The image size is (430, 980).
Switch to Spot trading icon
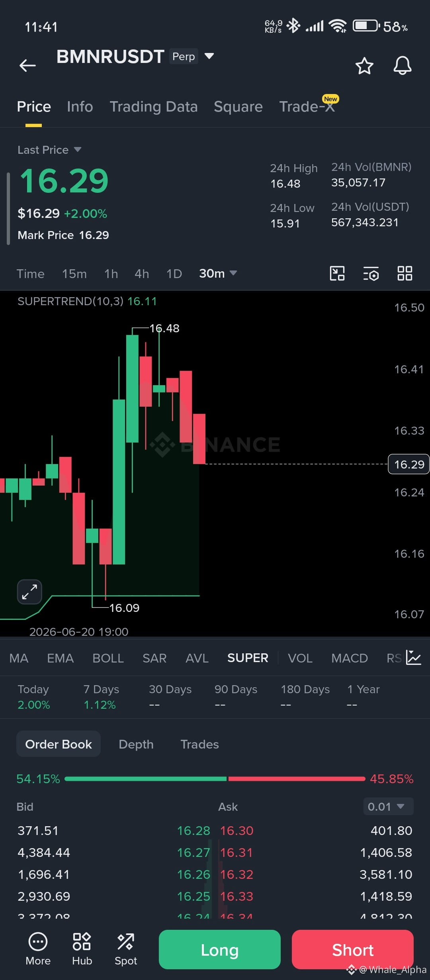tap(126, 949)
